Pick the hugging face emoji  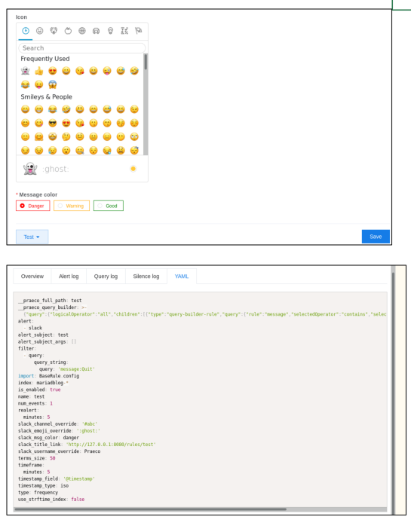39,136
